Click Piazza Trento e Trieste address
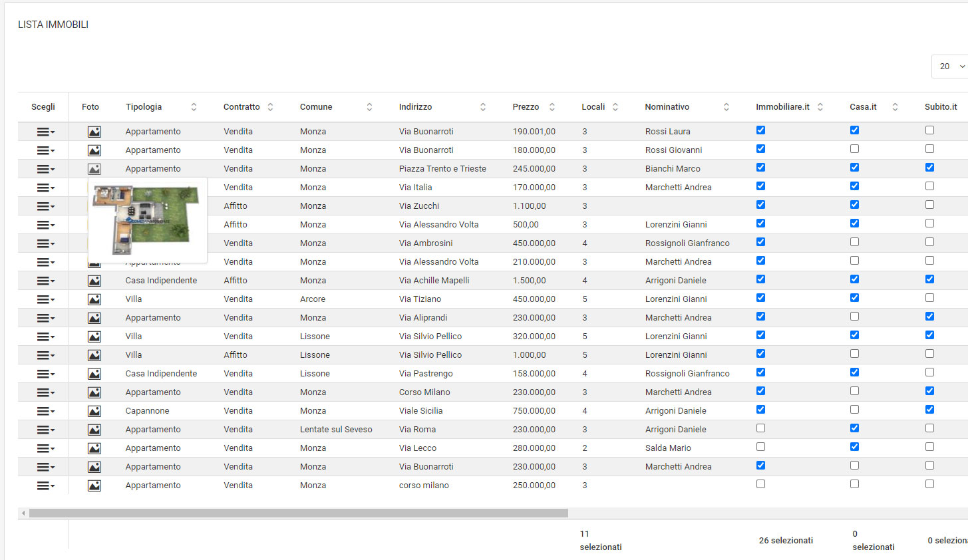968x560 pixels. 442,169
